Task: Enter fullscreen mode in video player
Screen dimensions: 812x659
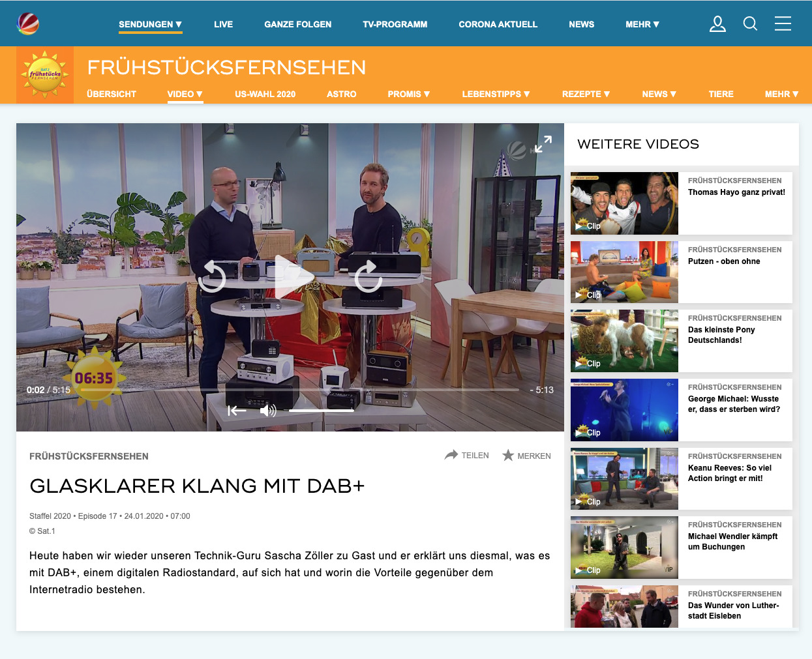Action: coord(543,144)
